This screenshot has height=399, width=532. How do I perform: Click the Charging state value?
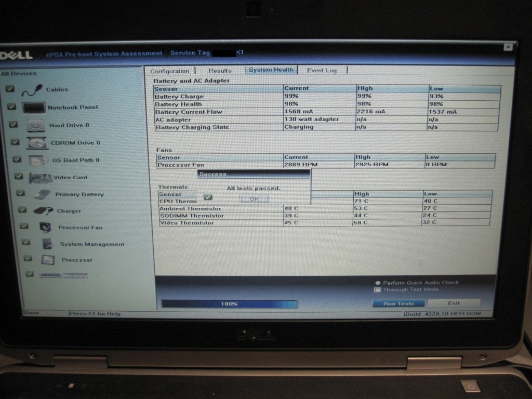[x=299, y=127]
